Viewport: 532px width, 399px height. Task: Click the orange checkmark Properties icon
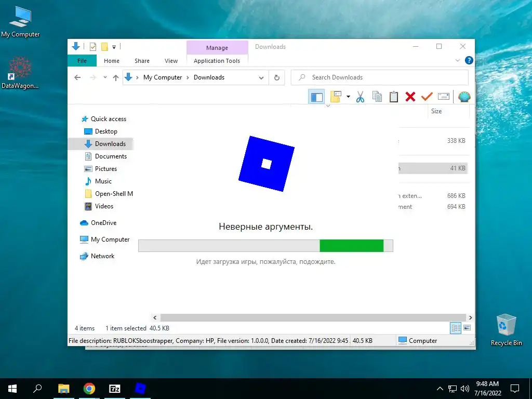tap(427, 97)
